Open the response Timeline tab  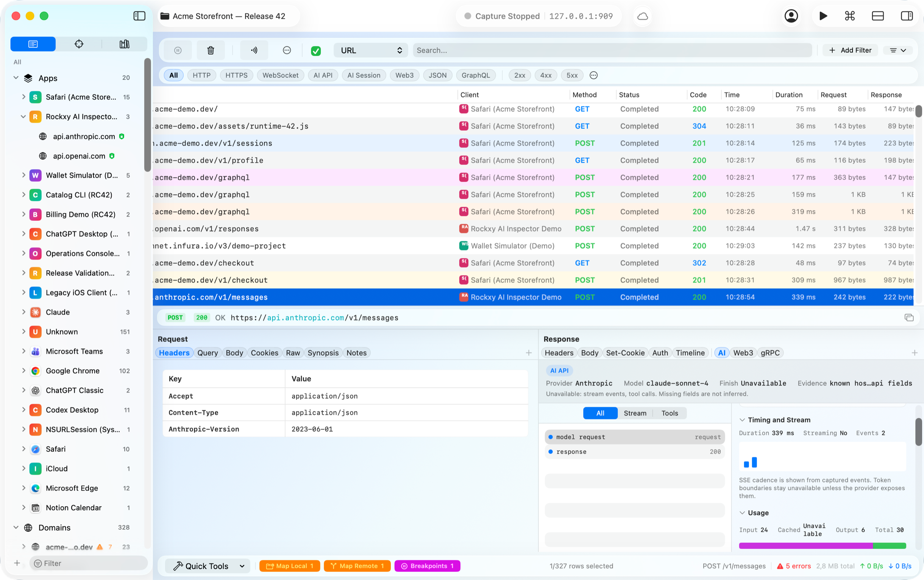point(690,353)
